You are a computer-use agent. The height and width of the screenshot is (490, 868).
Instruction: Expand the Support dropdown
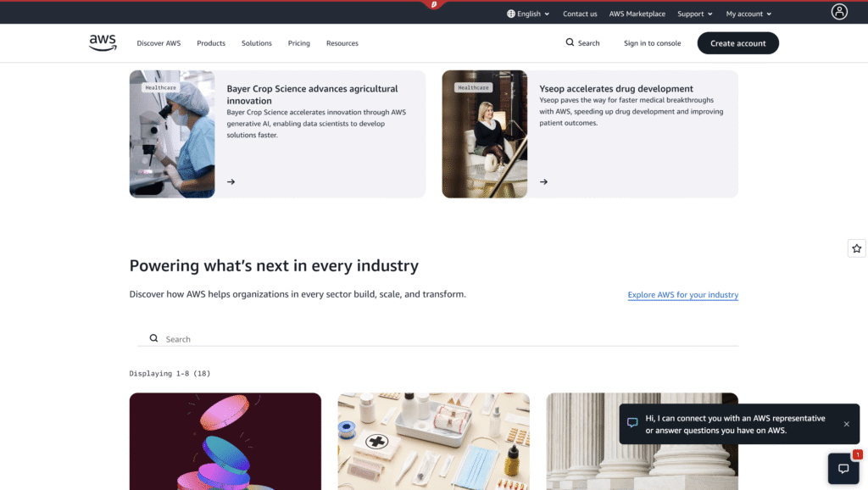695,14
